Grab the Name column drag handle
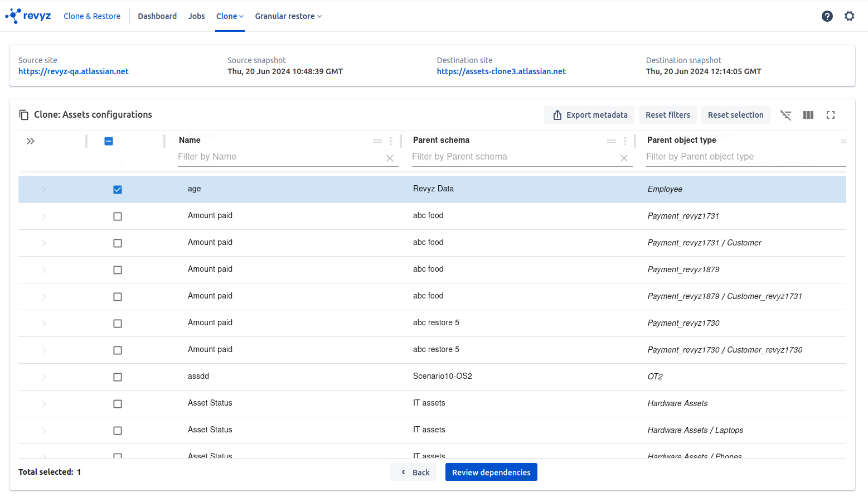The height and width of the screenshot is (501, 868). [377, 141]
